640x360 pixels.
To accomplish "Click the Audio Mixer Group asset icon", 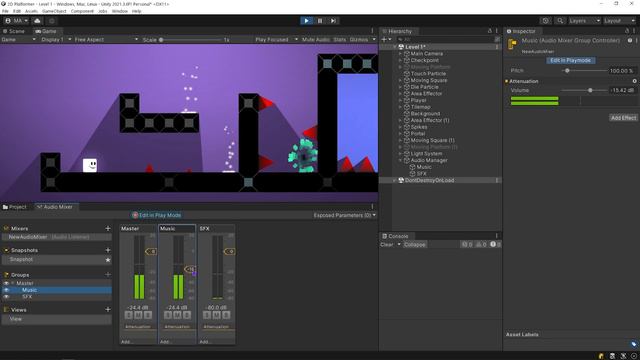I will [x=512, y=44].
